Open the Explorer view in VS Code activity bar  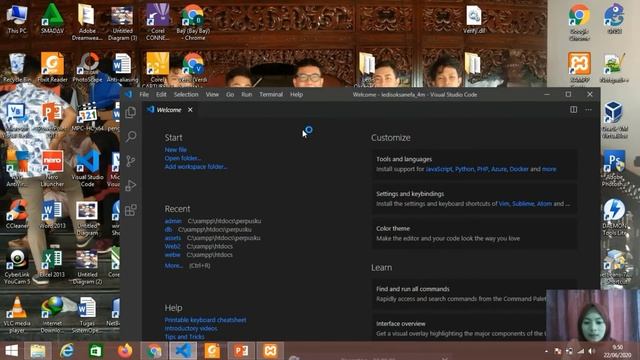131,112
